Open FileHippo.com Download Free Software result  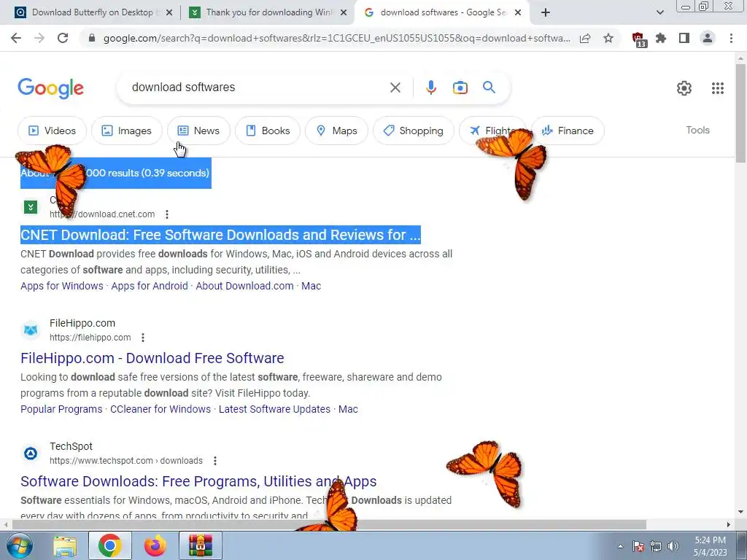[152, 358]
